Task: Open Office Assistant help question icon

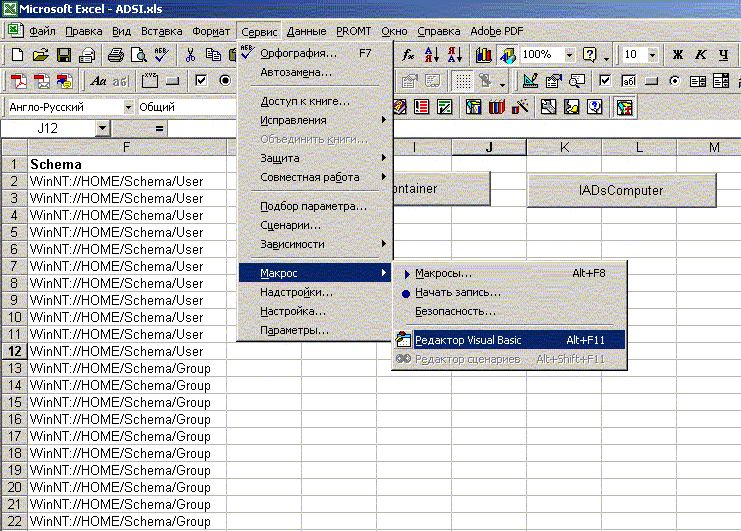Action: coord(589,55)
